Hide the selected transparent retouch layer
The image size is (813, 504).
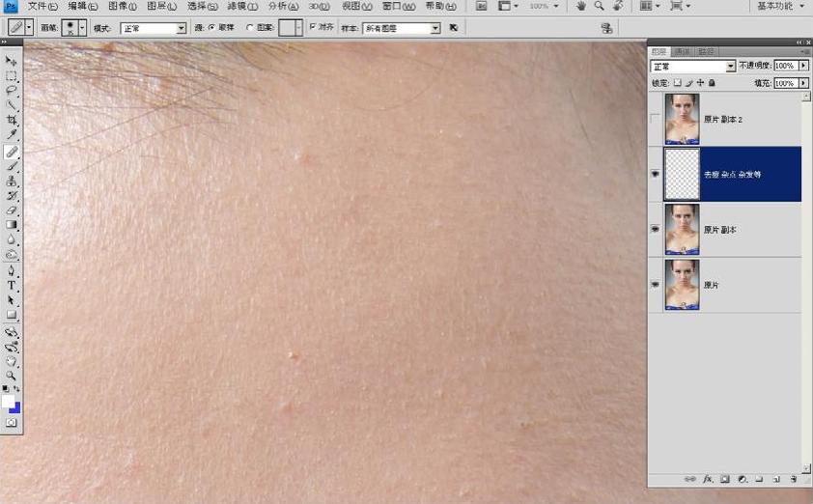[656, 174]
